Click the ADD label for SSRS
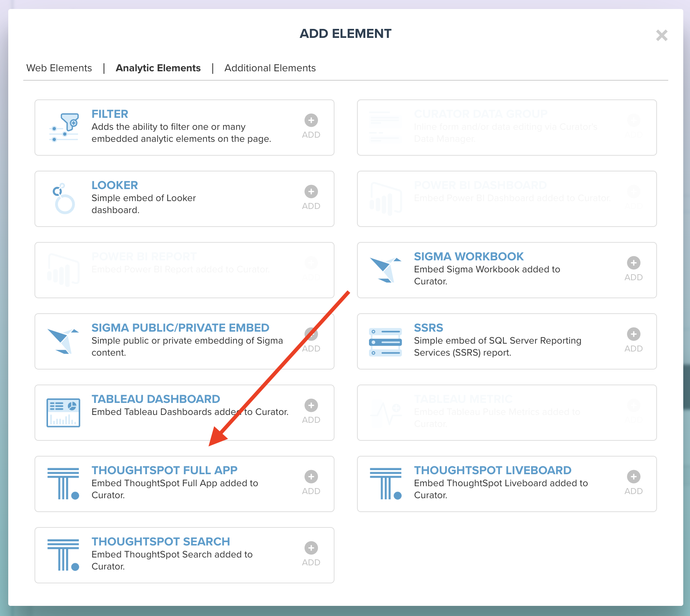The image size is (690, 616). tap(634, 349)
